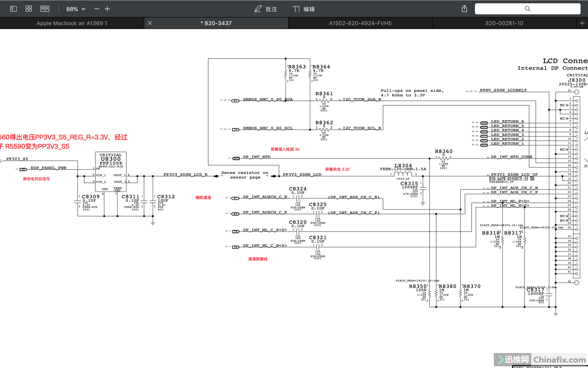Open the 88% zoom level dropdown
This screenshot has height=368, width=588.
(x=75, y=9)
